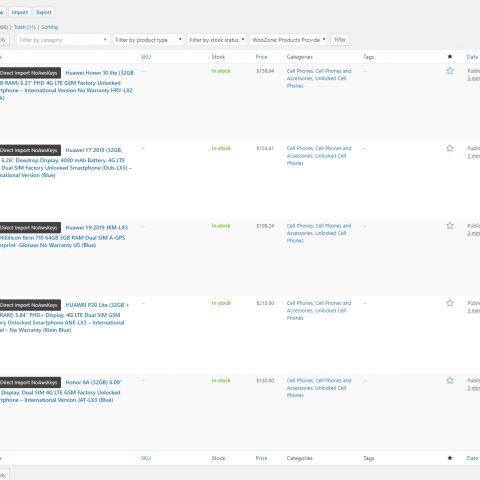This screenshot has width=480, height=480.
Task: Click the Filter button
Action: pos(340,40)
